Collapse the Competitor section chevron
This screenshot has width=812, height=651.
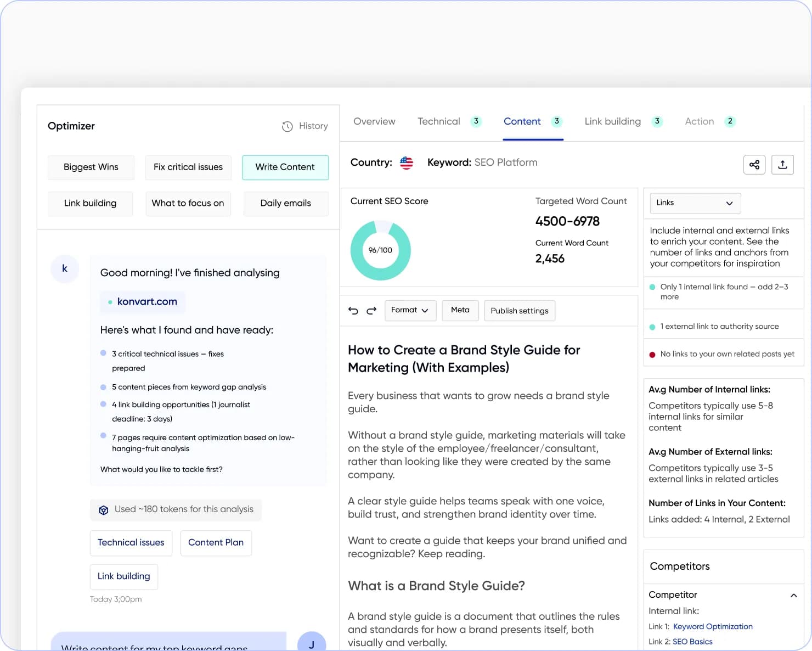coord(793,595)
